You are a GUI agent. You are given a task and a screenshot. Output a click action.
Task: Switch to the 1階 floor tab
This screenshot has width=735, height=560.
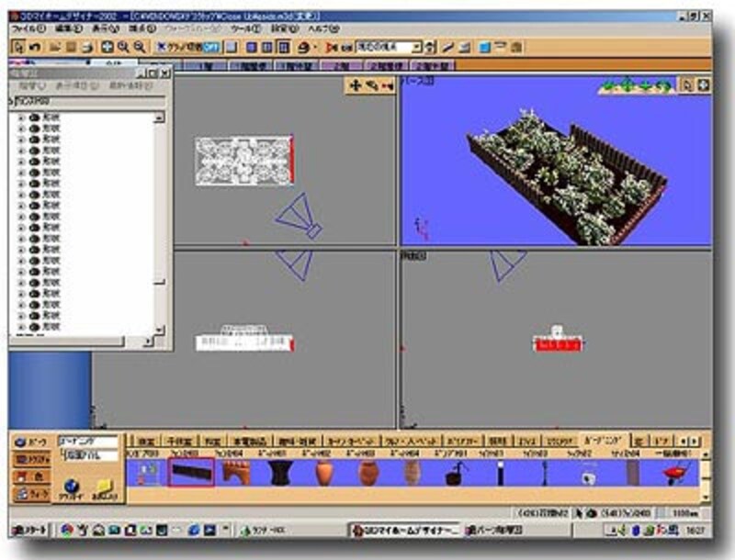tap(207, 66)
